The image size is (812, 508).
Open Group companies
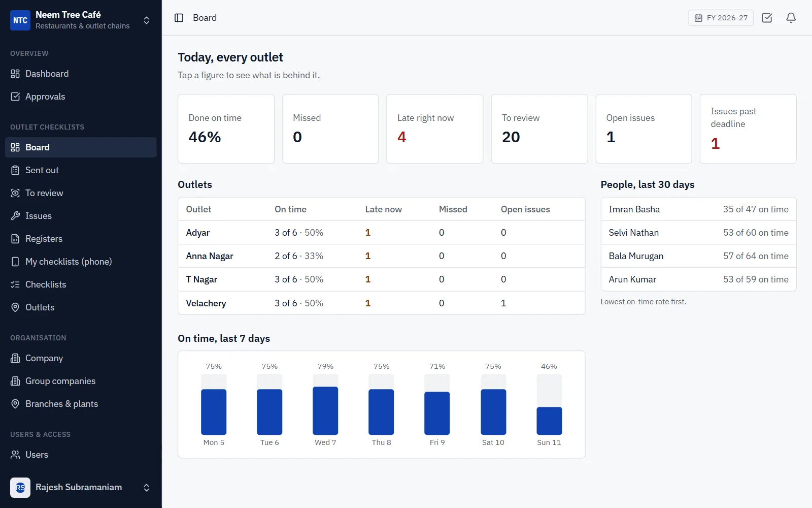tap(81, 381)
